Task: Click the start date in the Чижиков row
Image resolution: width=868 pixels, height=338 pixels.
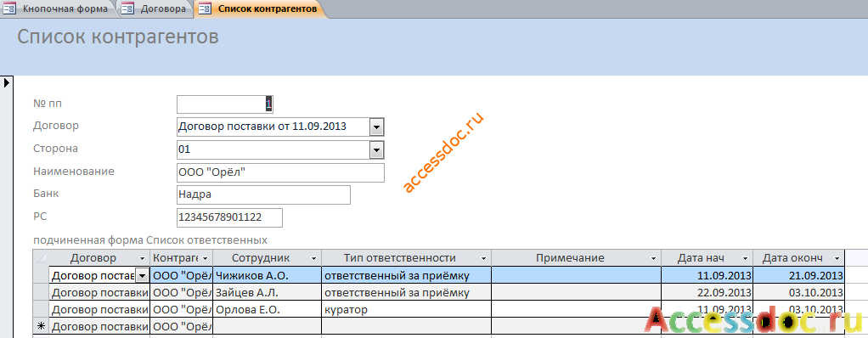Action: click(x=707, y=275)
